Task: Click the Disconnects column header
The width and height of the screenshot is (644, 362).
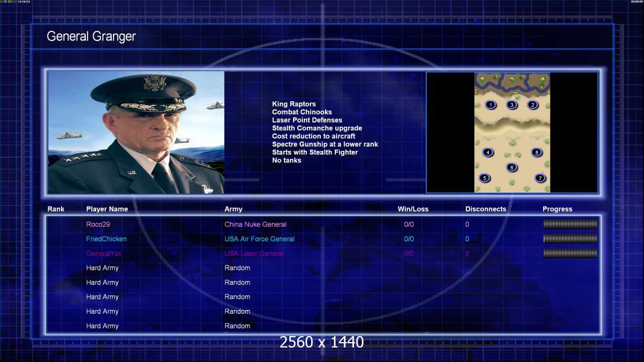Action: pos(486,209)
